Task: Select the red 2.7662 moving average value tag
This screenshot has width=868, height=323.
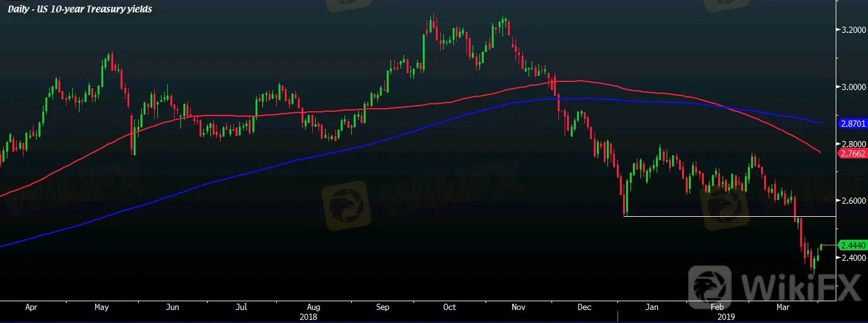Action: pyautogui.click(x=852, y=153)
